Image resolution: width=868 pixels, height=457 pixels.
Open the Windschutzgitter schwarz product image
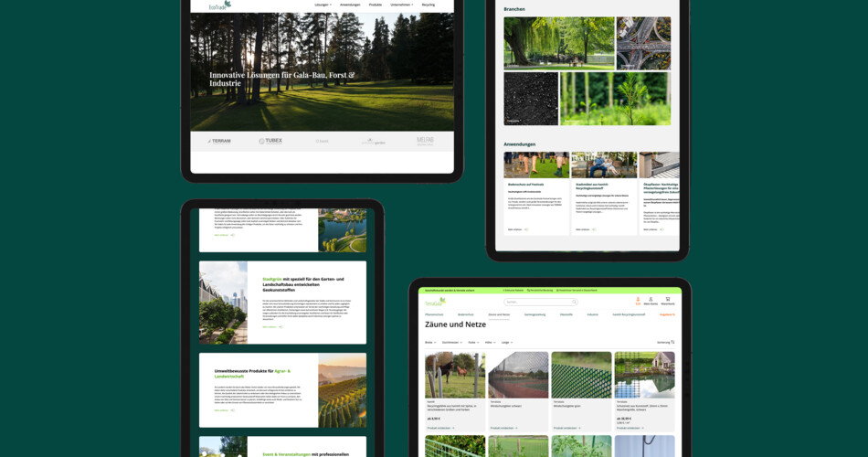coord(518,375)
